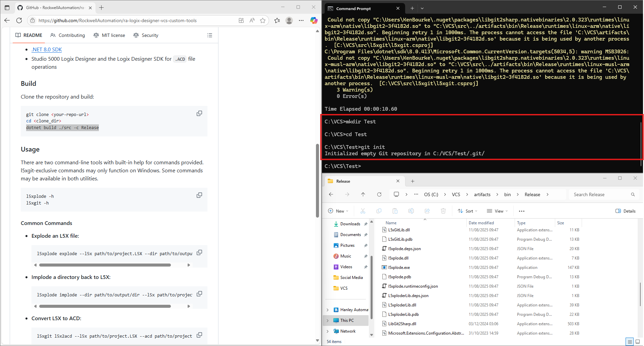Open Copilot icon in Edge toolbar
Screen dimensions: 644x346
[314, 20]
